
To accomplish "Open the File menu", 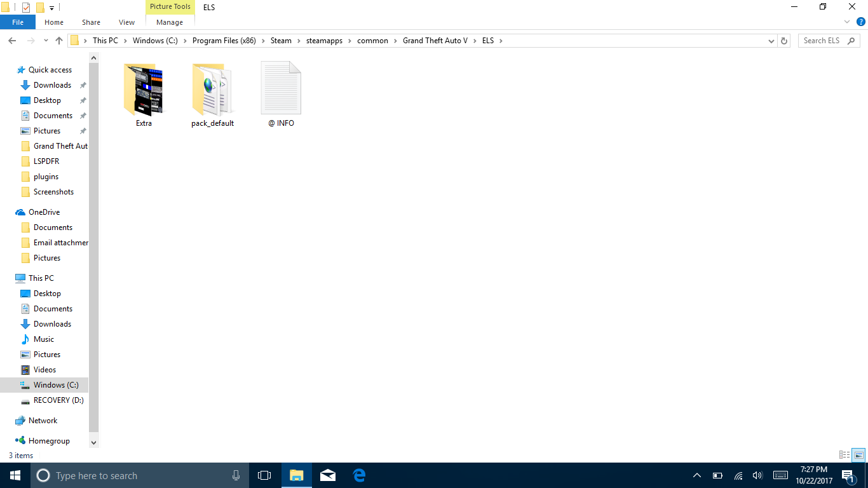I will 18,22.
